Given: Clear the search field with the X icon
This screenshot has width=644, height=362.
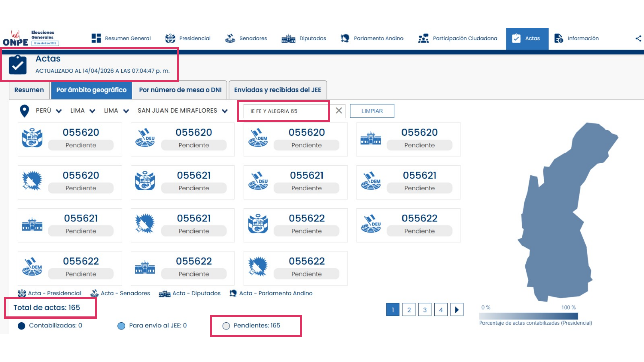Looking at the screenshot, I should [339, 111].
